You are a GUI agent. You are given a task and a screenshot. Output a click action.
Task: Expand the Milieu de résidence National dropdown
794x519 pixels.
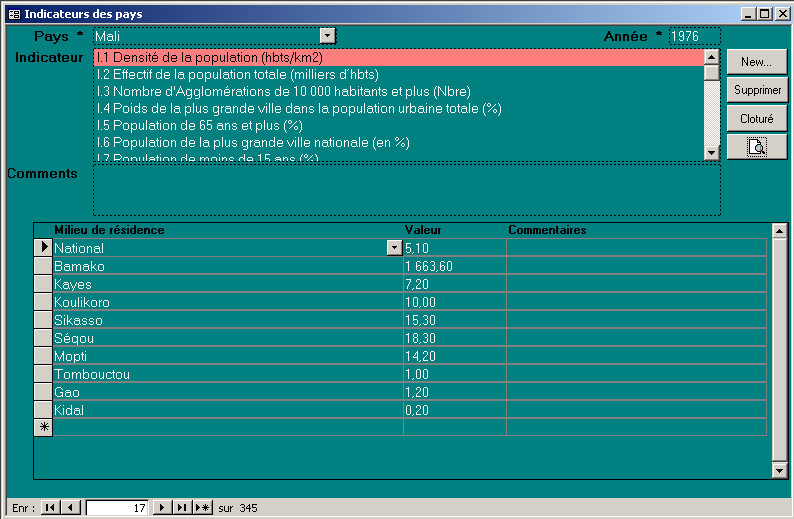pyautogui.click(x=394, y=248)
